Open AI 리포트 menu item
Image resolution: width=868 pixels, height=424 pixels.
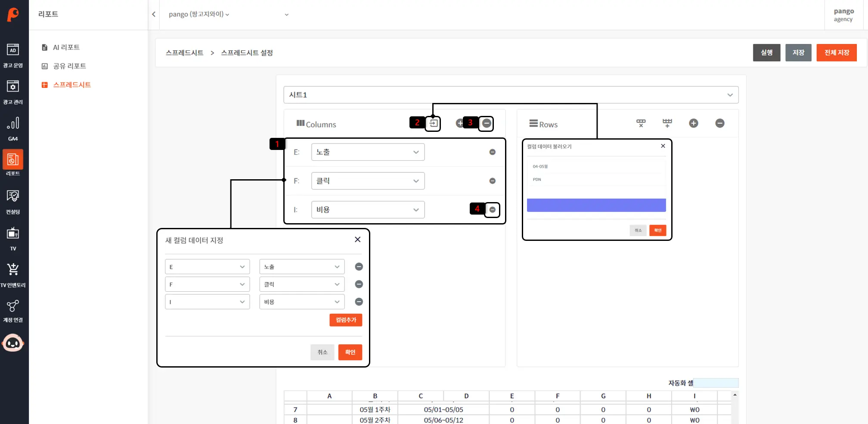coord(66,47)
